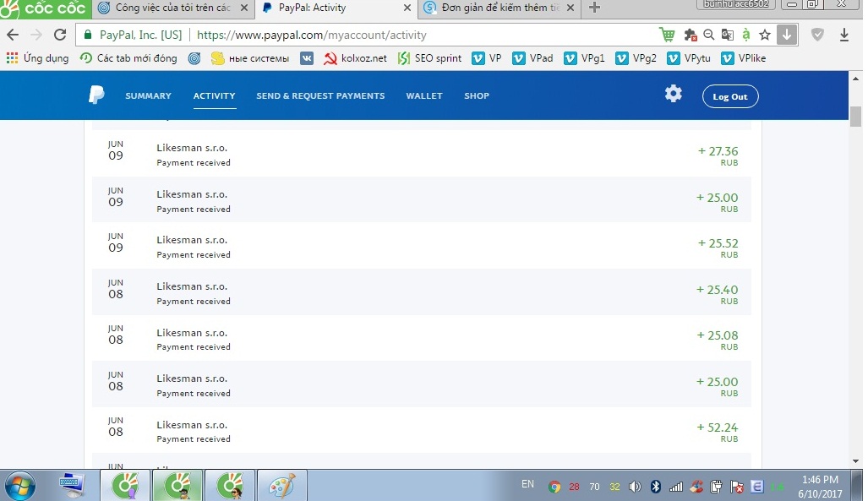Screen dimensions: 868x501
Task: Open Send & Request Payments
Action: point(320,95)
